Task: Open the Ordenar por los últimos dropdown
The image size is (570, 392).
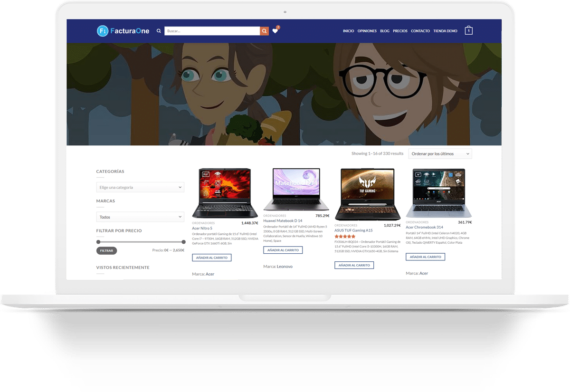Action: (x=440, y=154)
